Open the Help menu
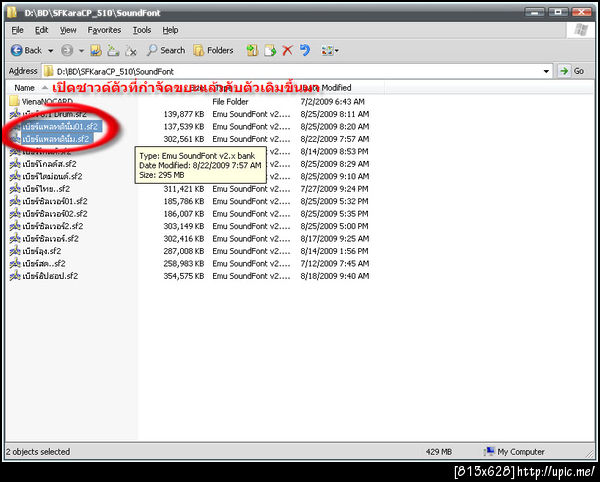The height and width of the screenshot is (482, 600). point(170,30)
